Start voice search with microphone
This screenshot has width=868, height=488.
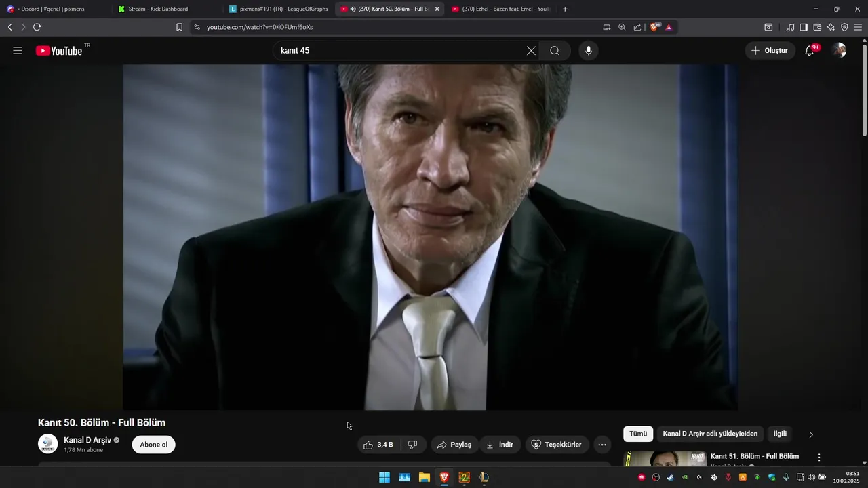589,51
